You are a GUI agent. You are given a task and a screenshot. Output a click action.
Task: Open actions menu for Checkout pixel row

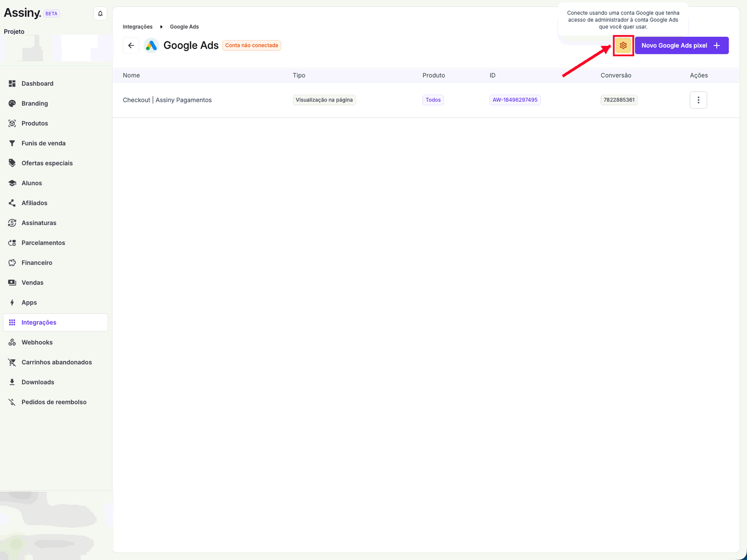click(x=698, y=100)
